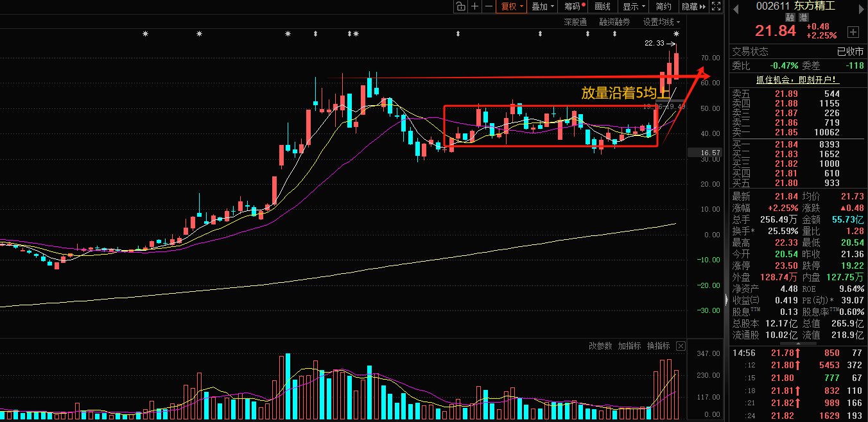Screen dimensions: 868x422
Task: Click the 16.57 price axis label
Action: 704,153
